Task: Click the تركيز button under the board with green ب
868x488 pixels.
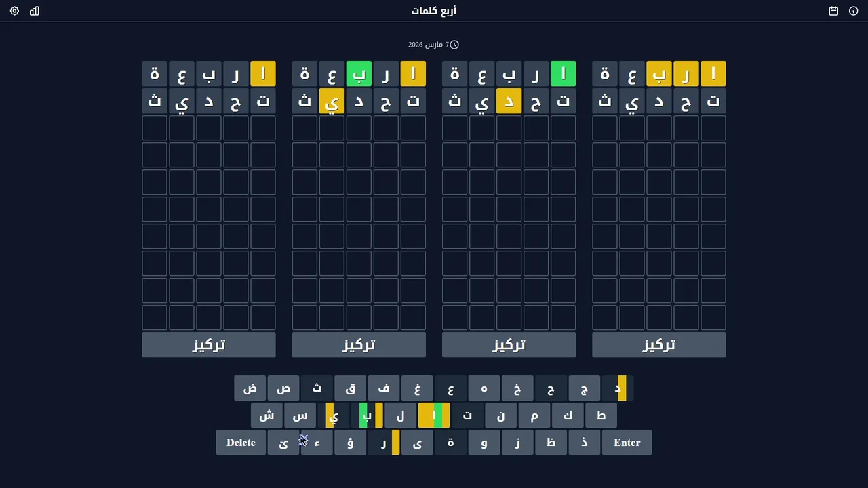Action: 359,345
